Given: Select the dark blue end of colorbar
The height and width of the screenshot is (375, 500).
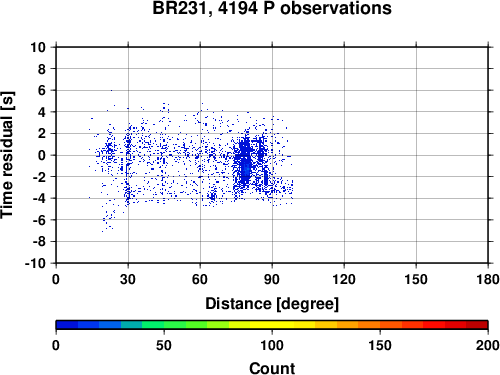Looking at the screenshot, I should [x=67, y=325].
